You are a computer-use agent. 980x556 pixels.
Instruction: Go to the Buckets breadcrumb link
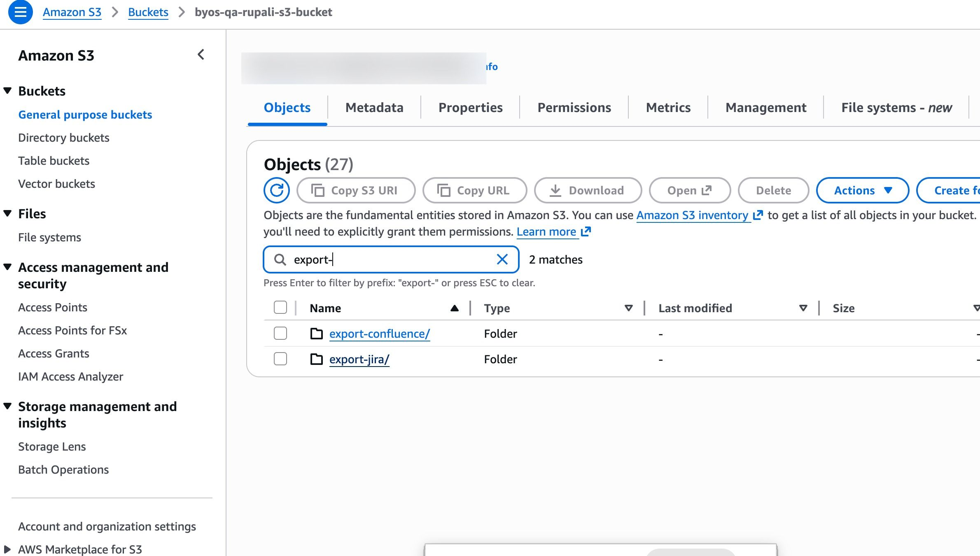tap(148, 12)
